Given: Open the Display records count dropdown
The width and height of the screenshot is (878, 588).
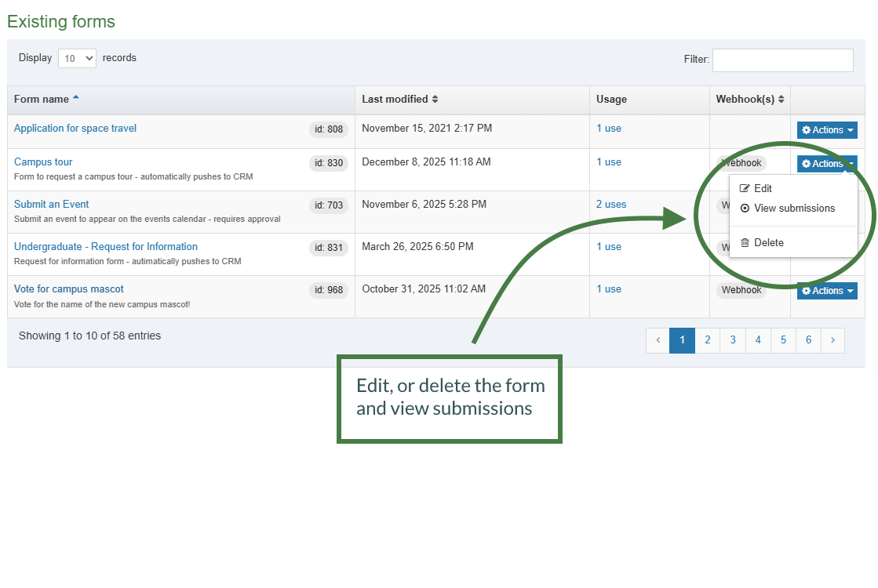Looking at the screenshot, I should coord(77,58).
